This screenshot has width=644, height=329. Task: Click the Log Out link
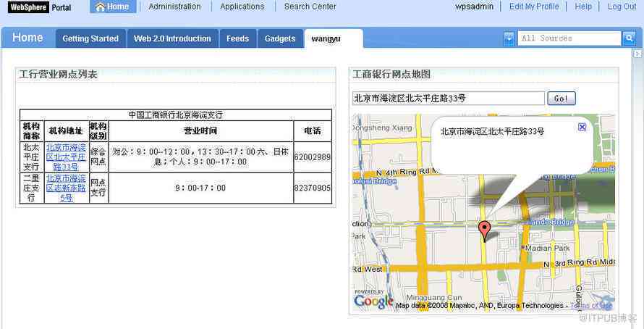tap(622, 7)
